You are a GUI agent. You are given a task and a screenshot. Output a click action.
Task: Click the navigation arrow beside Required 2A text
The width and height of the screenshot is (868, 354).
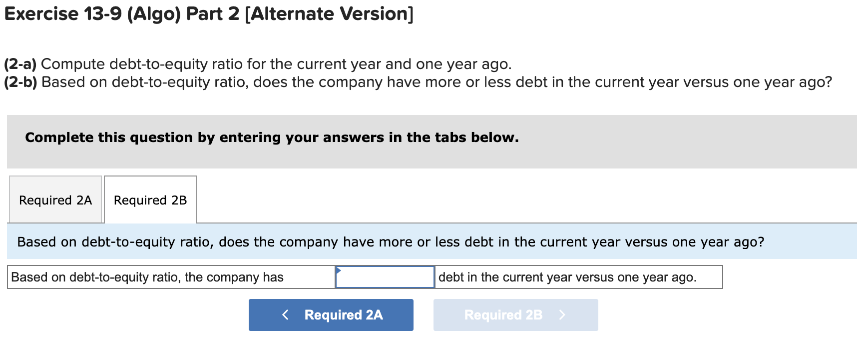285,314
